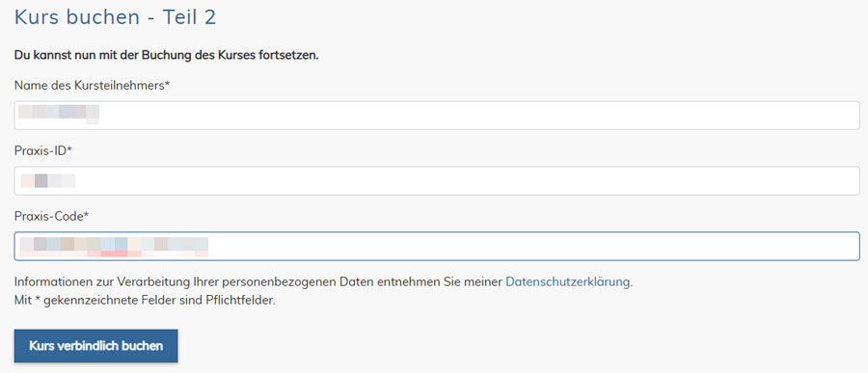Click the bold Du kannst nun sentence
The height and width of the screenshot is (373, 868).
[x=167, y=57]
